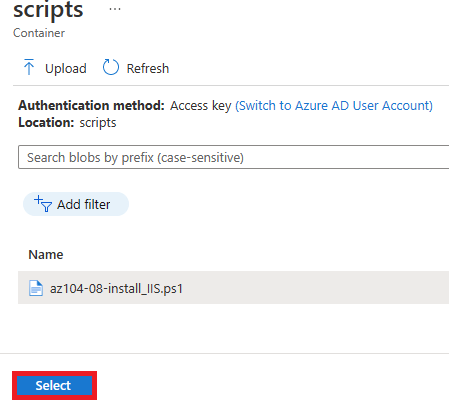Click the Container subtitle text
The height and width of the screenshot is (415, 449).
tap(39, 33)
